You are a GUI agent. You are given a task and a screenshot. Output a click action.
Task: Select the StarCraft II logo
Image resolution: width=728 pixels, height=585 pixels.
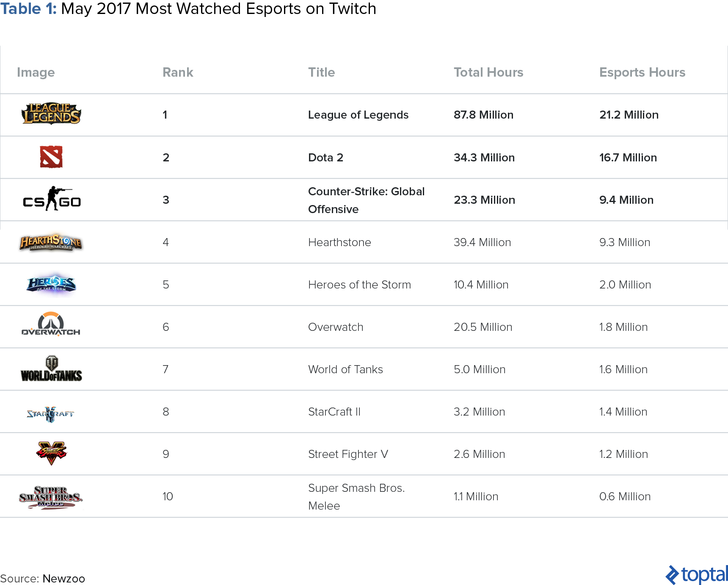[50, 413]
